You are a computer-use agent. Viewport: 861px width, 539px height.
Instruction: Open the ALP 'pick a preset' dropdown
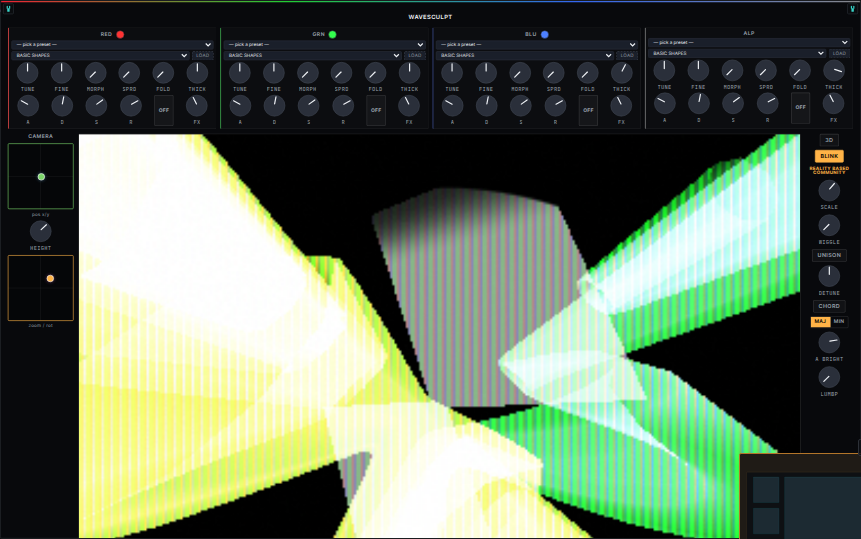pos(749,42)
